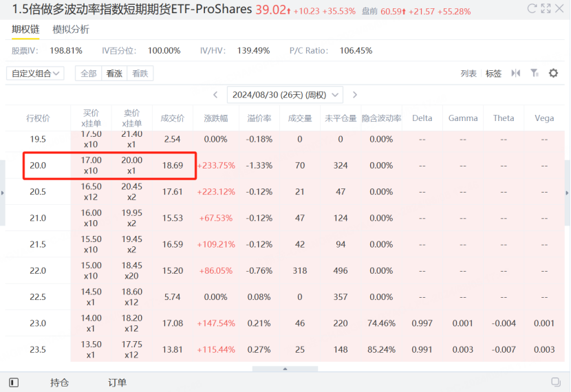571x392 pixels.
Task: Click the ETF title 1.5倍做多波动率指数
Action: (x=132, y=9)
